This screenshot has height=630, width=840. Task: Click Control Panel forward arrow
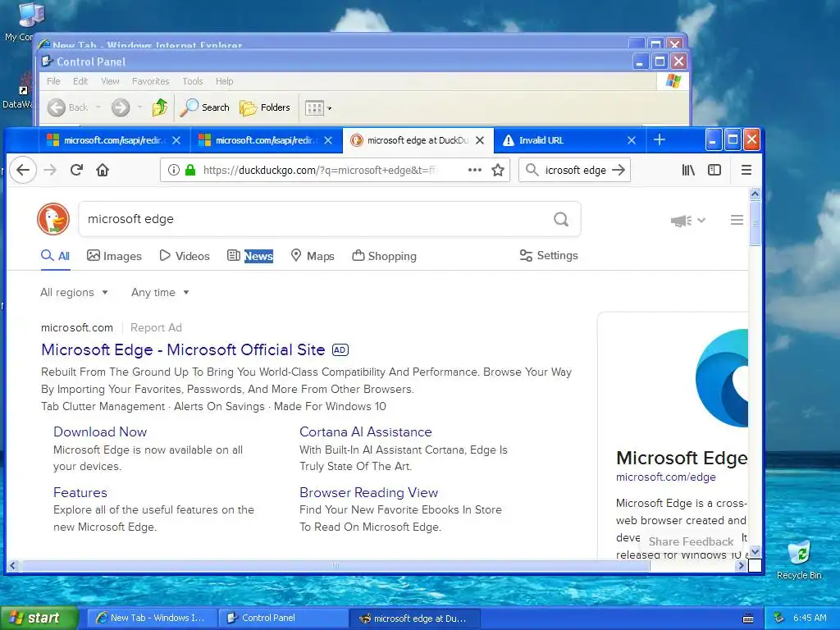[x=121, y=107]
